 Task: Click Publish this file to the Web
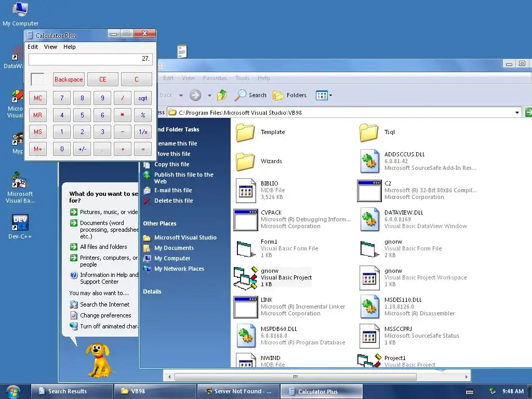tap(183, 178)
